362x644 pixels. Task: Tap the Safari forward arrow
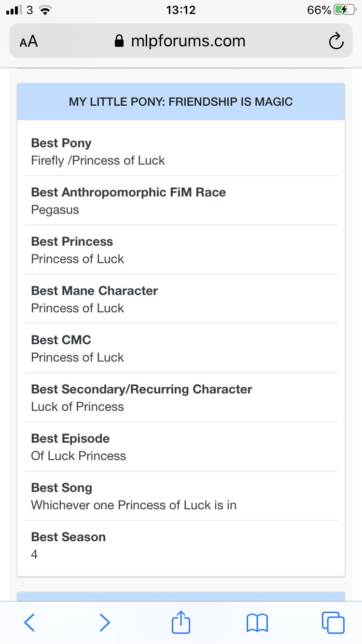click(x=104, y=622)
